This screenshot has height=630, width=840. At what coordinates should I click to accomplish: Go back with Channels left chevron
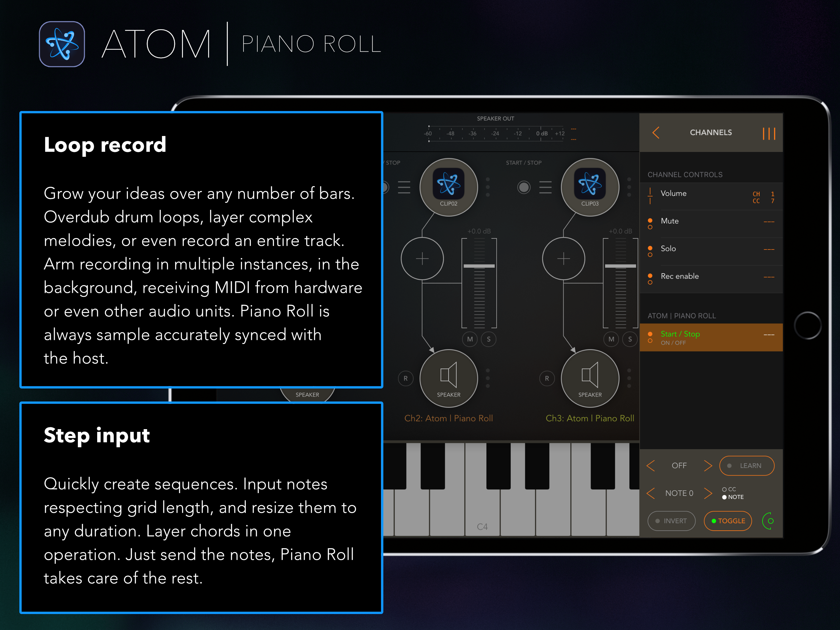(x=656, y=133)
